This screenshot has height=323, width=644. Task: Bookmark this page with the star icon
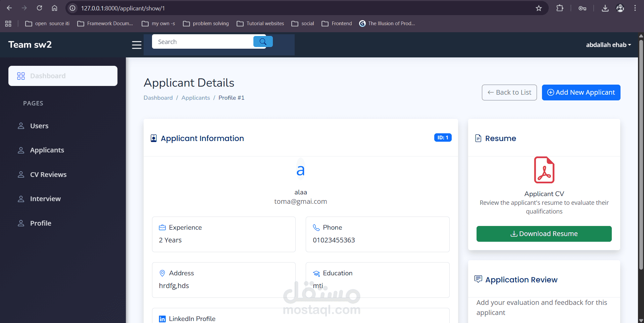(539, 8)
